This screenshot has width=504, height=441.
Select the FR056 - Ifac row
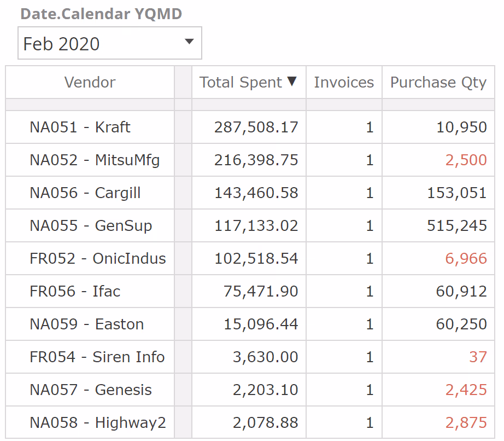click(75, 292)
